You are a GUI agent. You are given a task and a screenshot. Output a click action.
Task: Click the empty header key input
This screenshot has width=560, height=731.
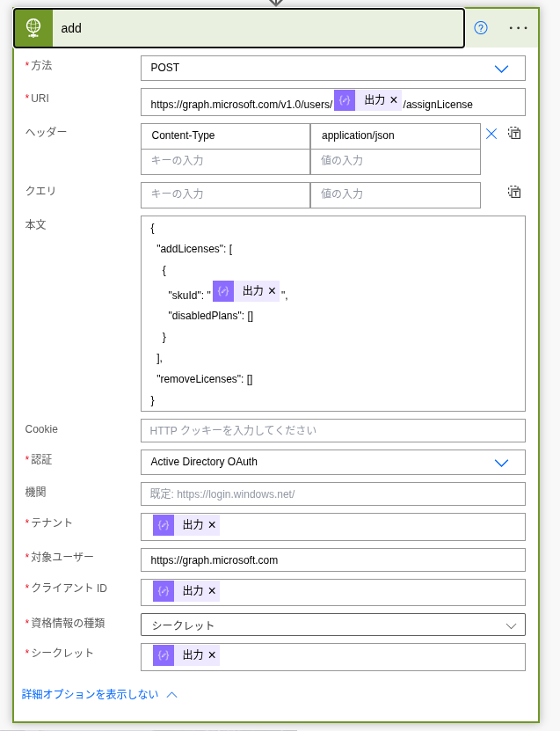click(225, 162)
